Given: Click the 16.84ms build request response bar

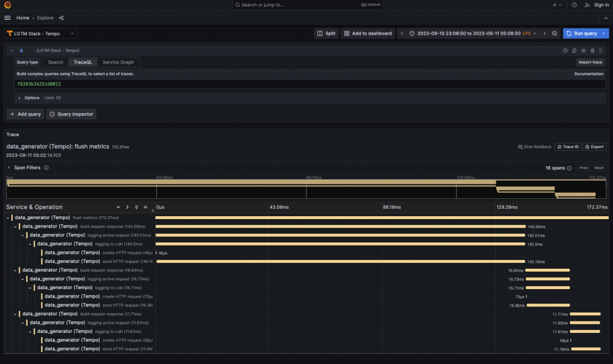Looking at the screenshot, I should (547, 270).
